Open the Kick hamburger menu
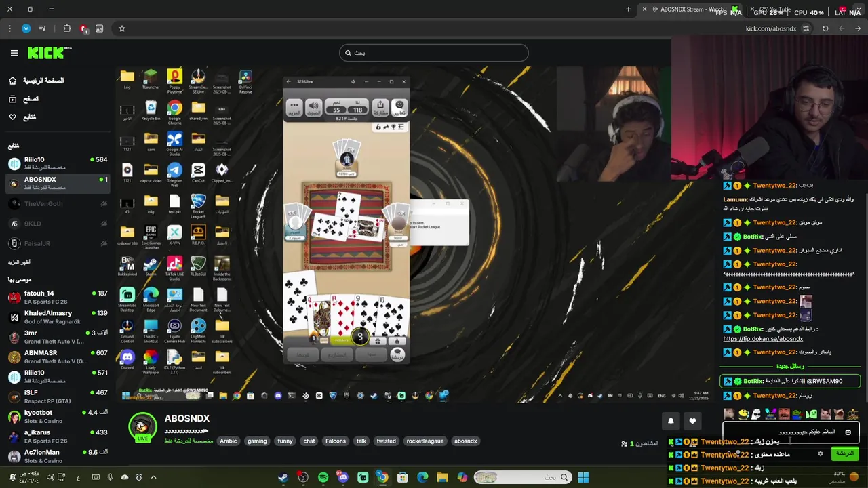The image size is (868, 488). 14,53
